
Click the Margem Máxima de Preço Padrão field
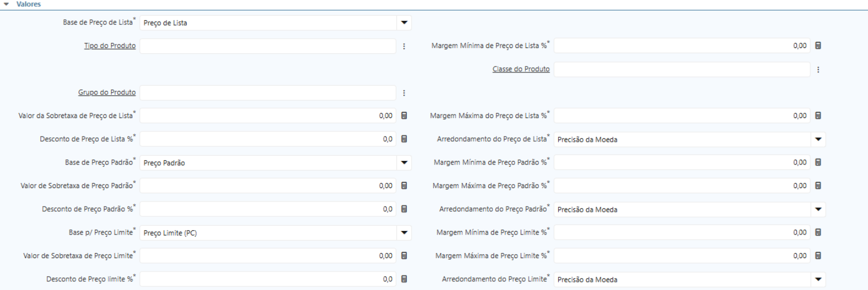tap(681, 186)
